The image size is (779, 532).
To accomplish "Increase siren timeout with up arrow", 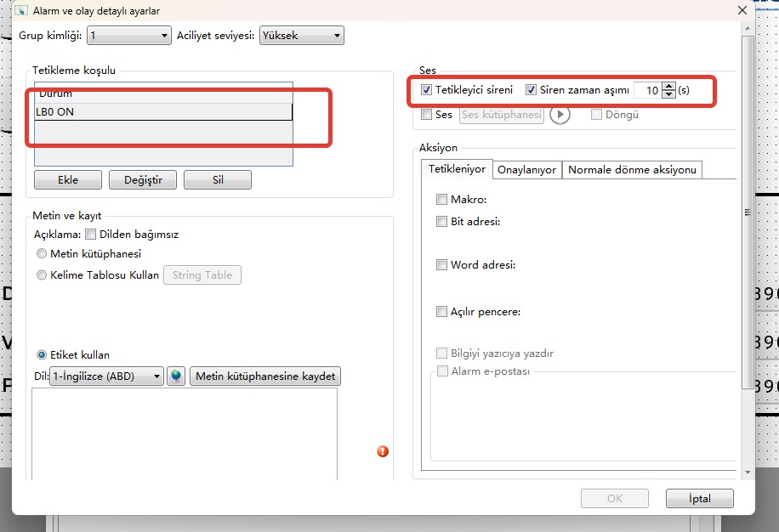I will point(668,86).
